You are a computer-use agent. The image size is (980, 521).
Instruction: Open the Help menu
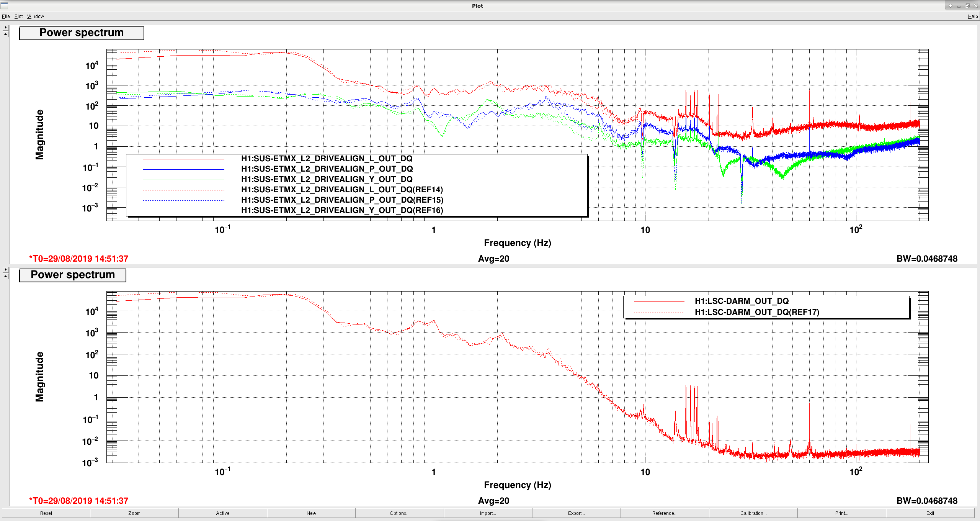973,16
